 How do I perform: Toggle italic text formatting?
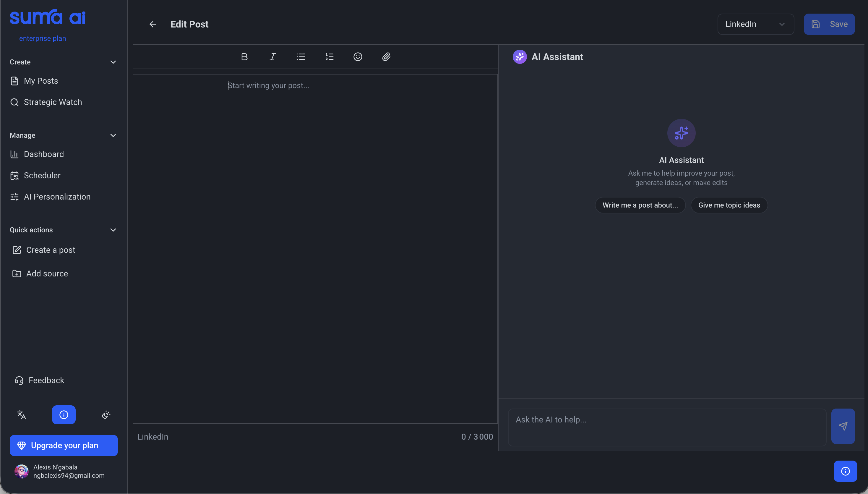pos(273,57)
